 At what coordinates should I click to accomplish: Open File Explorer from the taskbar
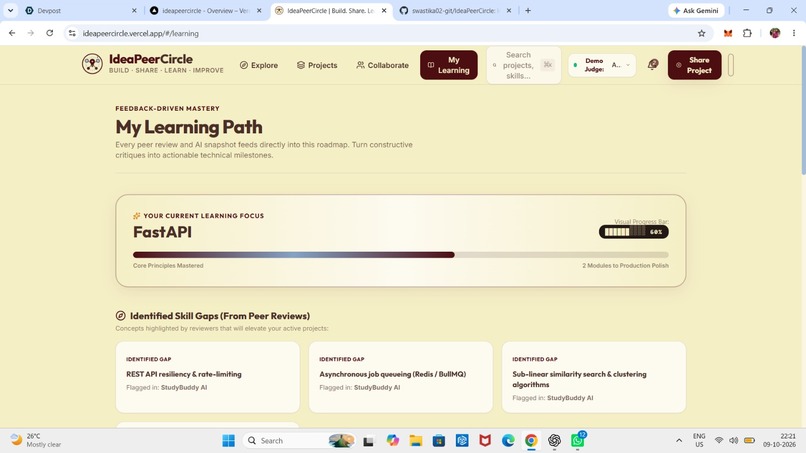tap(416, 440)
